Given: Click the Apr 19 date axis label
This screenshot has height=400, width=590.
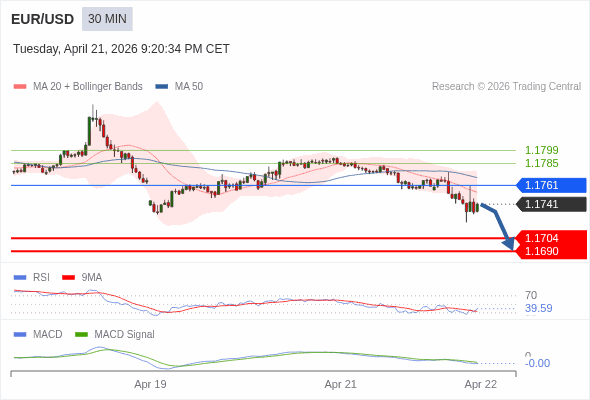Looking at the screenshot, I should 151,385.
